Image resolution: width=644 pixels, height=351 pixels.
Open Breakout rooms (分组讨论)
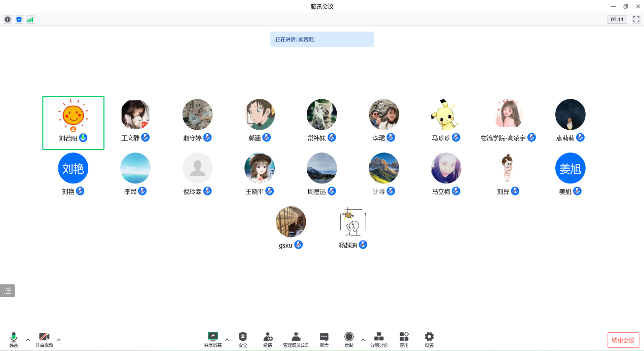378,339
